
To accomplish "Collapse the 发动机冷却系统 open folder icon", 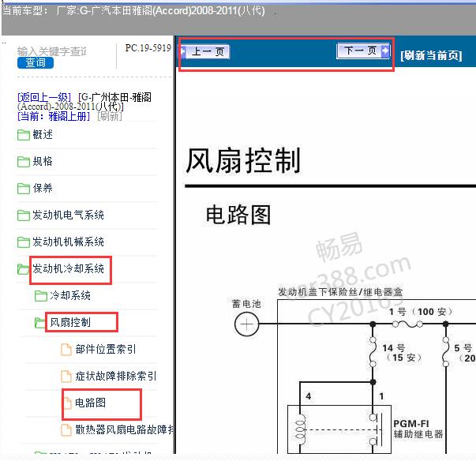I will [x=24, y=269].
